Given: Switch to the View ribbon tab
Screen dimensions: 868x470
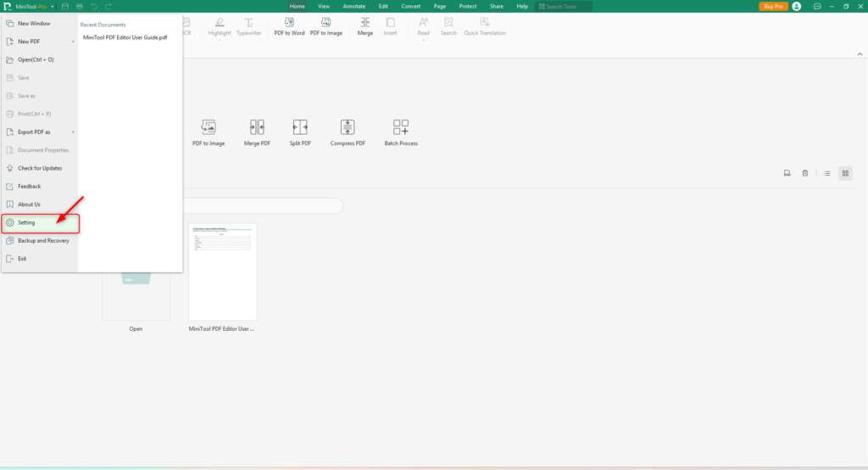Looking at the screenshot, I should 324,6.
